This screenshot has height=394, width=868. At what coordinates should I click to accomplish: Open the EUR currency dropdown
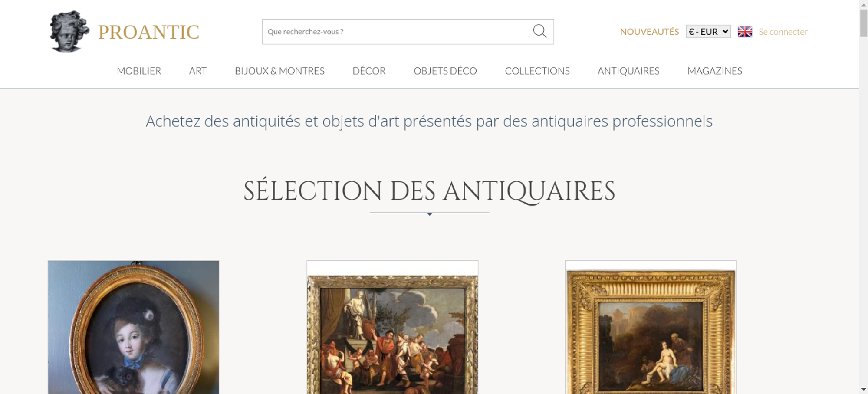click(x=708, y=32)
